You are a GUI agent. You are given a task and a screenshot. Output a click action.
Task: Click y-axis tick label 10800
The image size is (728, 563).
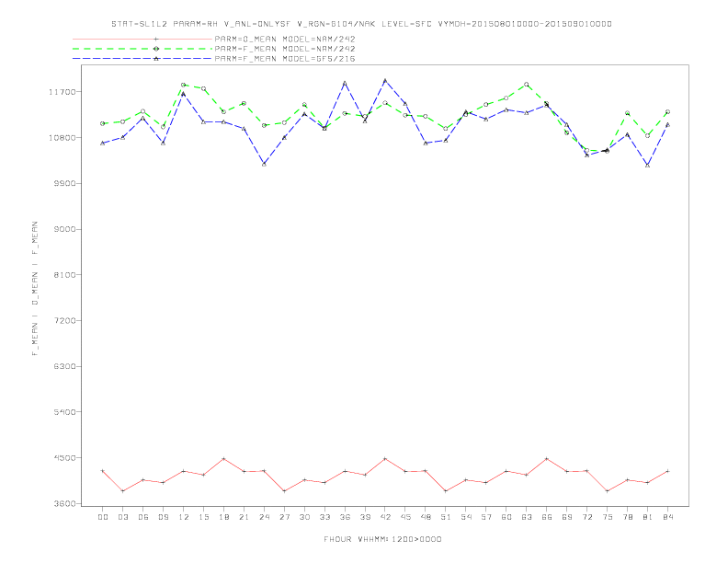tap(62, 138)
